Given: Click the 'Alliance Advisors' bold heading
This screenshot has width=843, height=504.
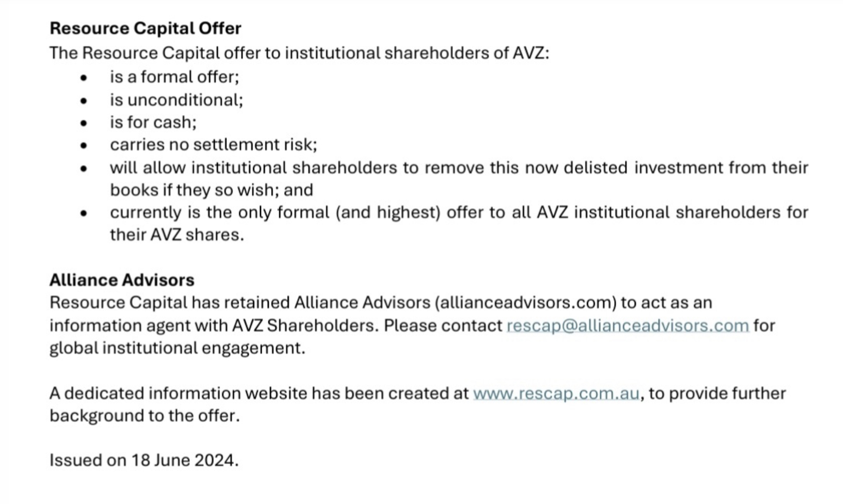Looking at the screenshot, I should tap(122, 280).
